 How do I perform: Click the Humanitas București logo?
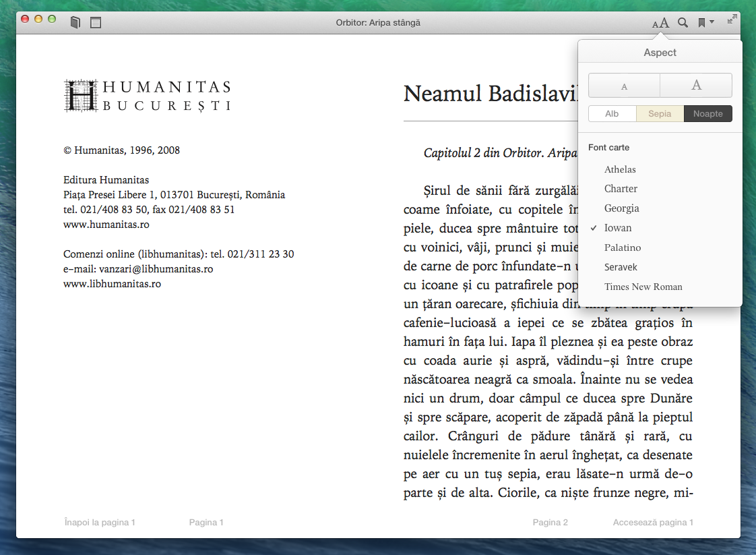coord(148,96)
